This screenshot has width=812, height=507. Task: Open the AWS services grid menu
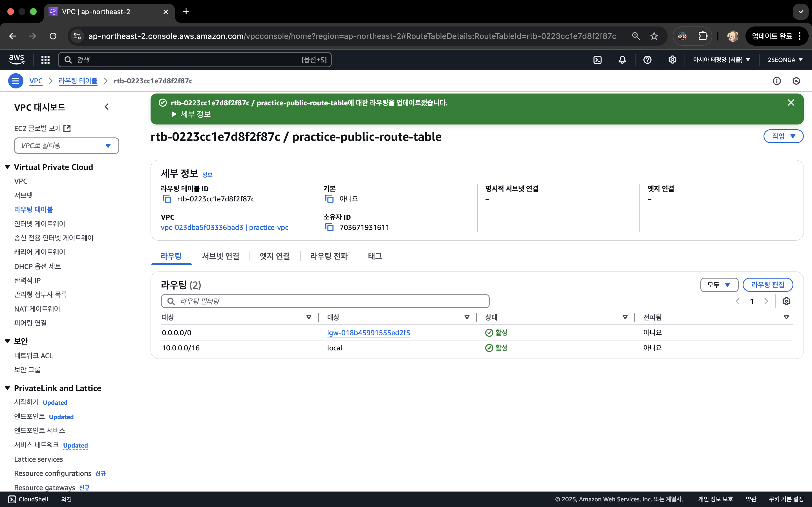click(x=45, y=60)
